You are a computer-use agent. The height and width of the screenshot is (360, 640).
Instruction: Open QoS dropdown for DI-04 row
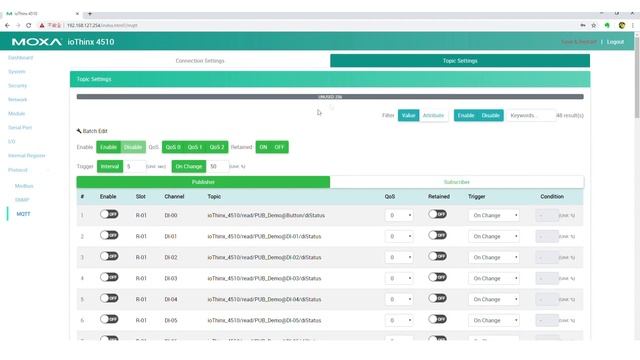[x=399, y=299]
